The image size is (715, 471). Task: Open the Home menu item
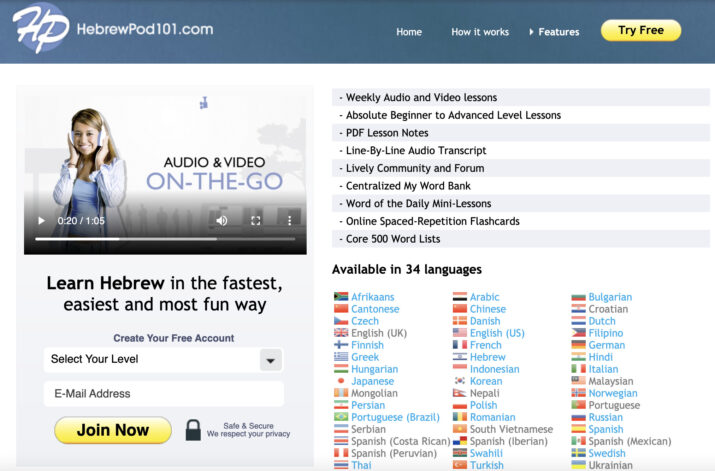coord(409,32)
